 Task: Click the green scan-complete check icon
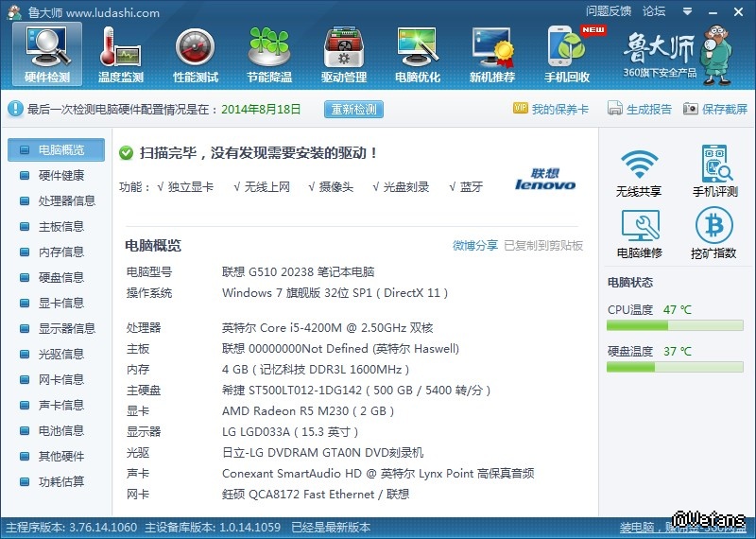pos(126,153)
